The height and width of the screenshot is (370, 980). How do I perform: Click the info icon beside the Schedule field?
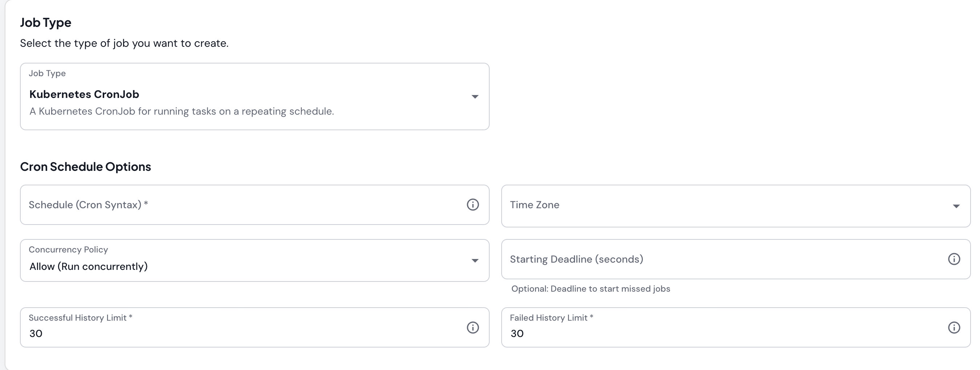point(473,205)
